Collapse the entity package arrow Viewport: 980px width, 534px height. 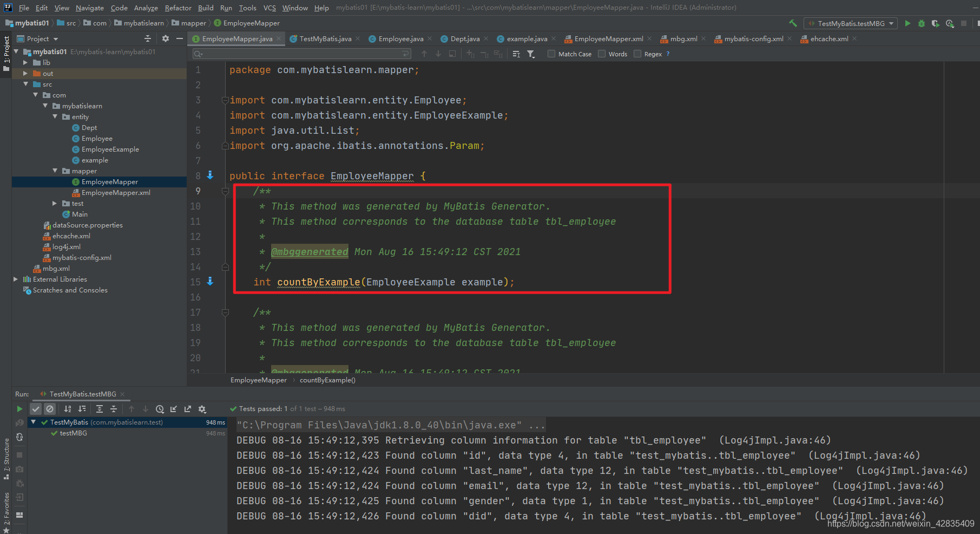pyautogui.click(x=55, y=116)
